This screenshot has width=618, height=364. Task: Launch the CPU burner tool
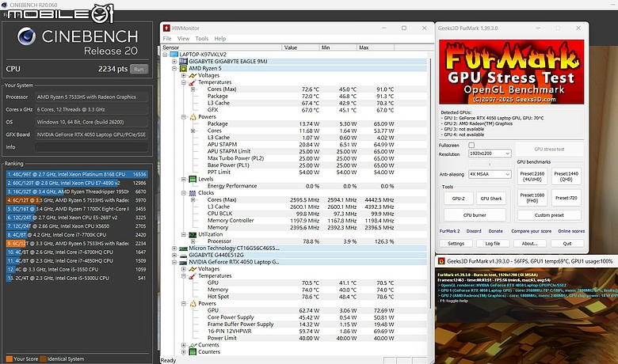pos(475,215)
